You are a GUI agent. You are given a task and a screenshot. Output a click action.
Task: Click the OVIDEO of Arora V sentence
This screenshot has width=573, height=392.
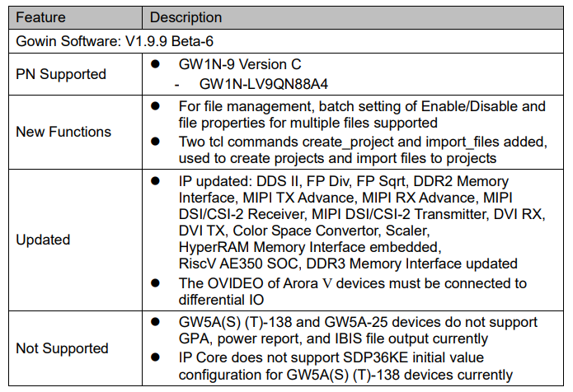pyautogui.click(x=352, y=283)
